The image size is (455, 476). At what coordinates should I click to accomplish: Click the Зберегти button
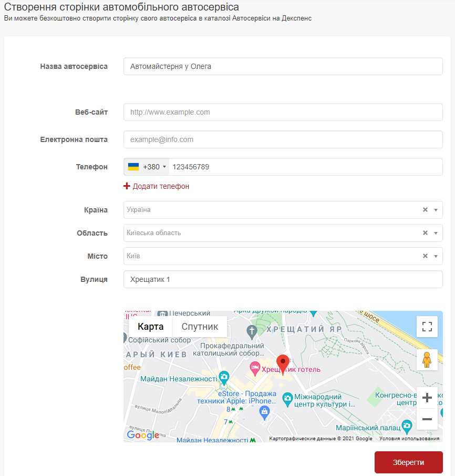click(x=408, y=462)
